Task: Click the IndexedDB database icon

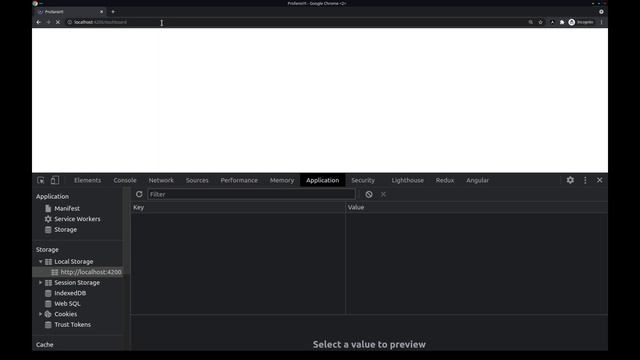Action: tap(48, 293)
